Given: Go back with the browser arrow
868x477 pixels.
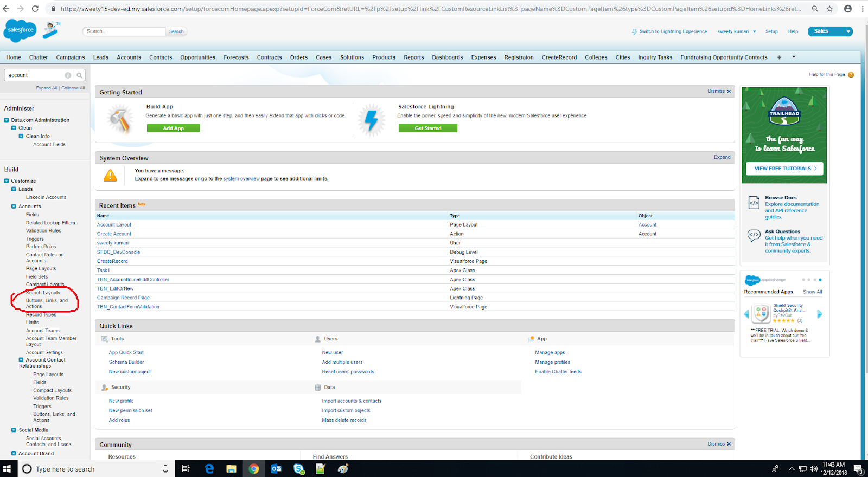Looking at the screenshot, I should click(6, 9).
